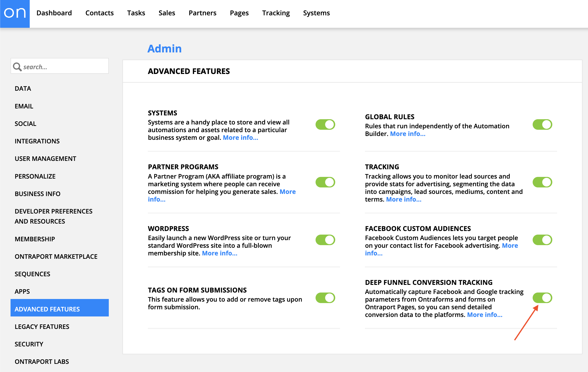Open Legacy Features settings section

[42, 326]
